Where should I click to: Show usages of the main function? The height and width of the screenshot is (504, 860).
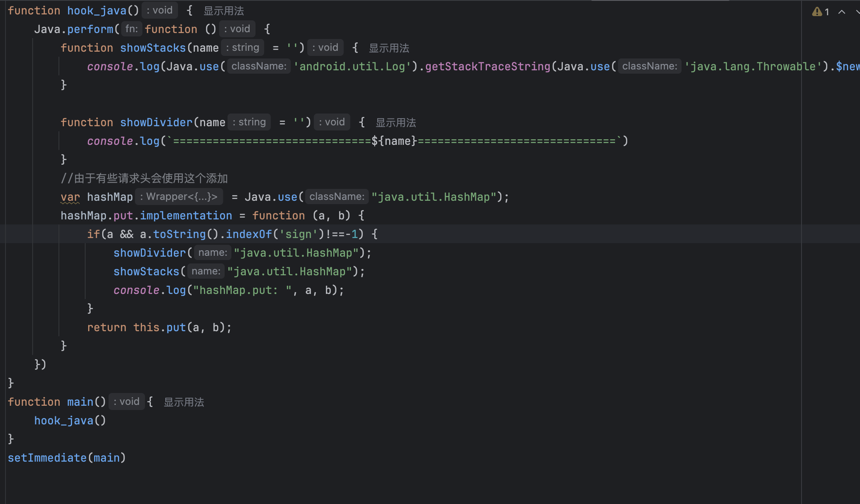click(184, 402)
